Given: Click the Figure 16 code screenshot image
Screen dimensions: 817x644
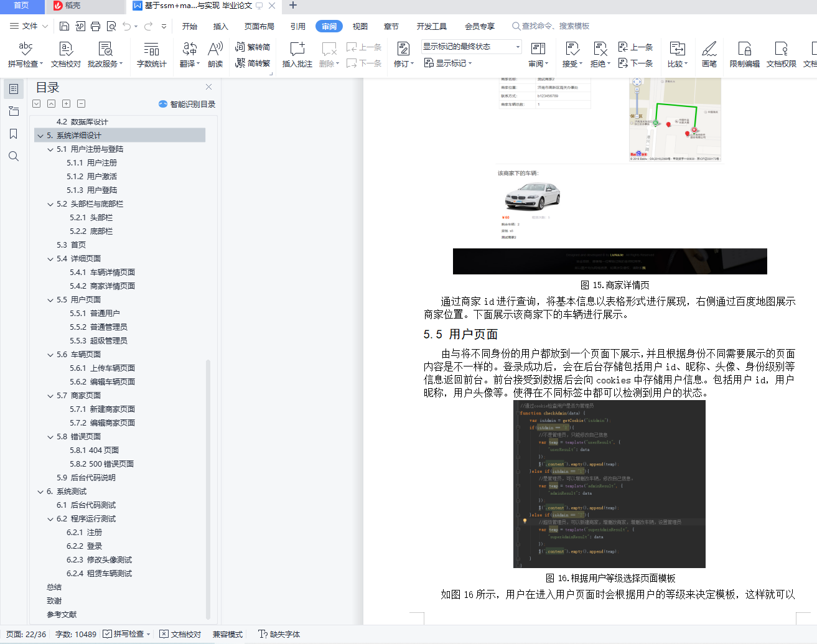Looking at the screenshot, I should pyautogui.click(x=609, y=484).
